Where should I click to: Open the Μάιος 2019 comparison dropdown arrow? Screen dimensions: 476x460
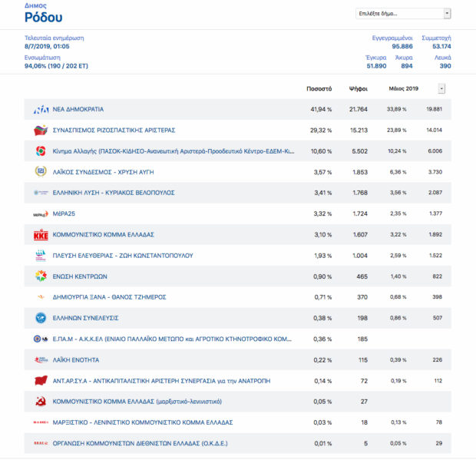pos(441,88)
